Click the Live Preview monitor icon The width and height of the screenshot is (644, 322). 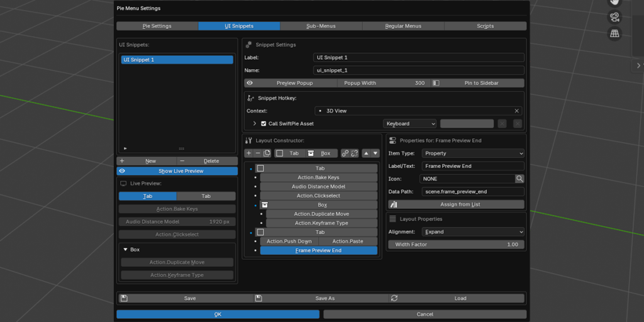point(123,183)
